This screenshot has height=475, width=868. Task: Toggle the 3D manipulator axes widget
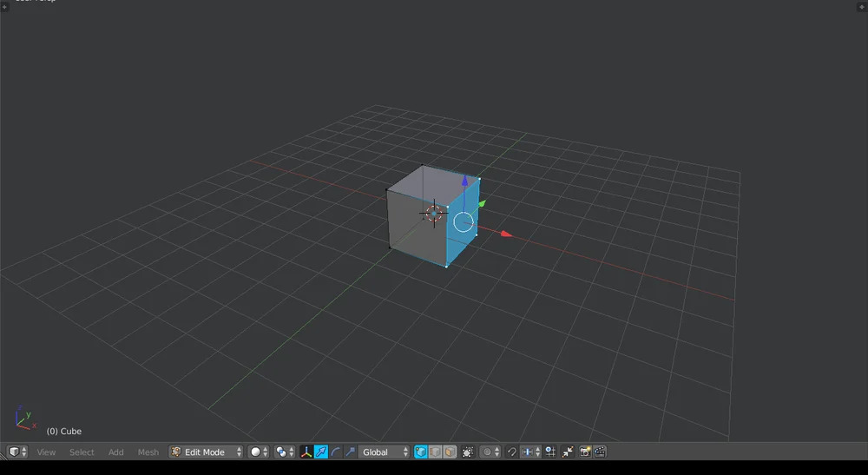point(306,452)
